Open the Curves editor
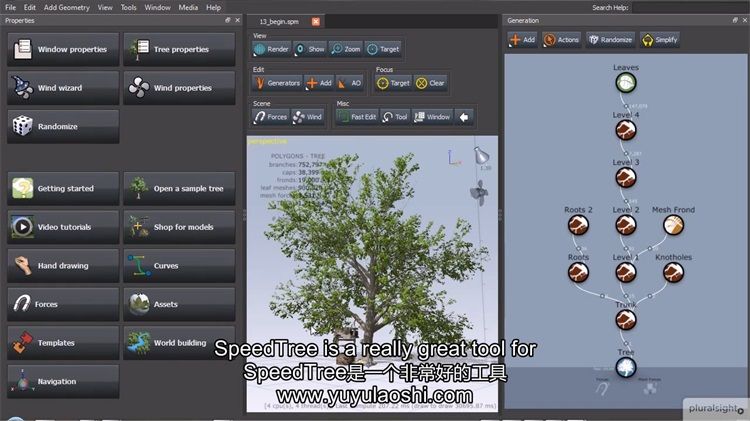750x421 pixels. click(x=179, y=266)
